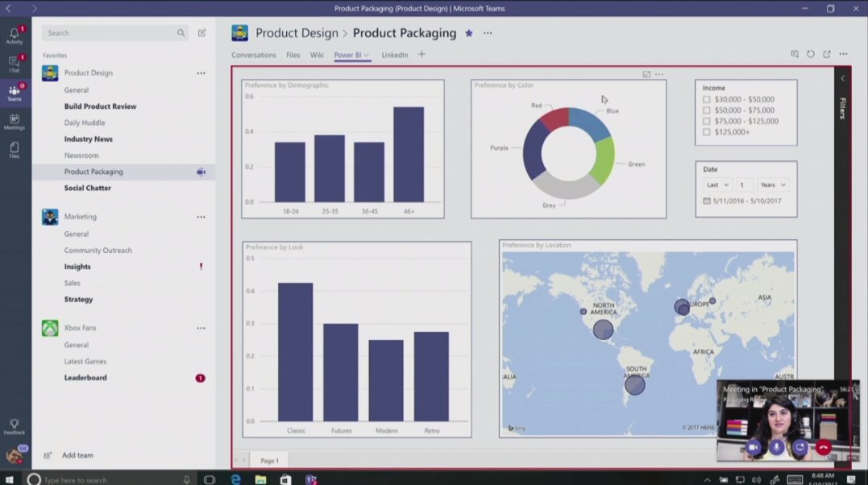Image resolution: width=868 pixels, height=485 pixels.
Task: Open the Strategy channel
Action: [78, 300]
